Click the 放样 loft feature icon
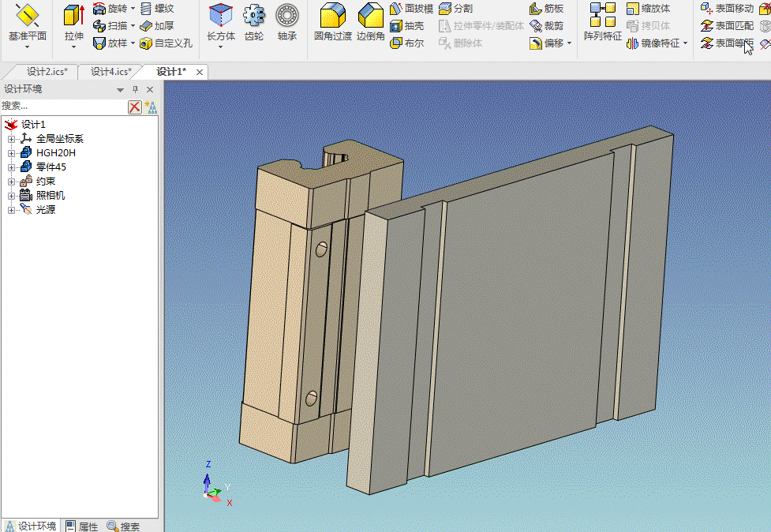The height and width of the screenshot is (532, 771). coord(99,43)
